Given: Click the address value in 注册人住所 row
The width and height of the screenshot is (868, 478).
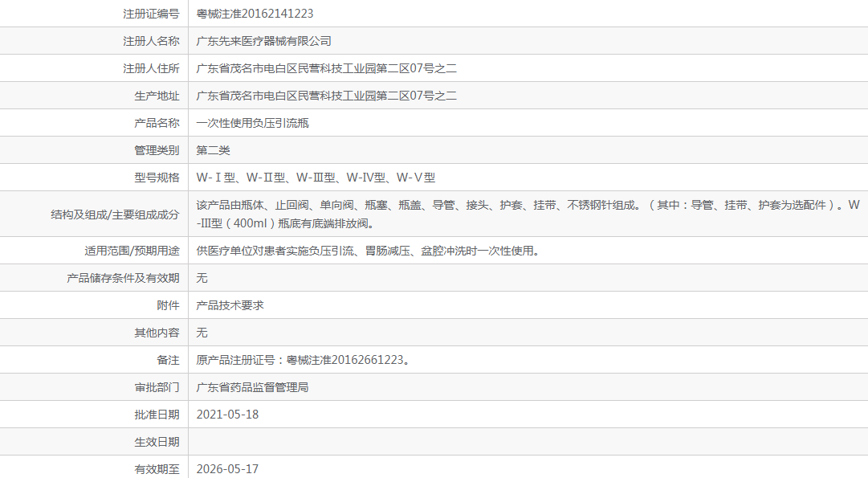Looking at the screenshot, I should point(326,68).
